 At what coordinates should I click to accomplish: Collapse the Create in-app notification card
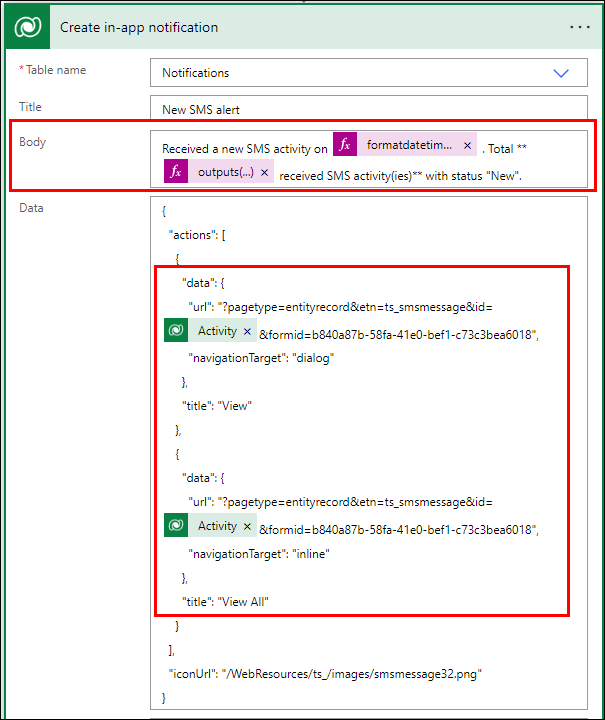pos(300,28)
